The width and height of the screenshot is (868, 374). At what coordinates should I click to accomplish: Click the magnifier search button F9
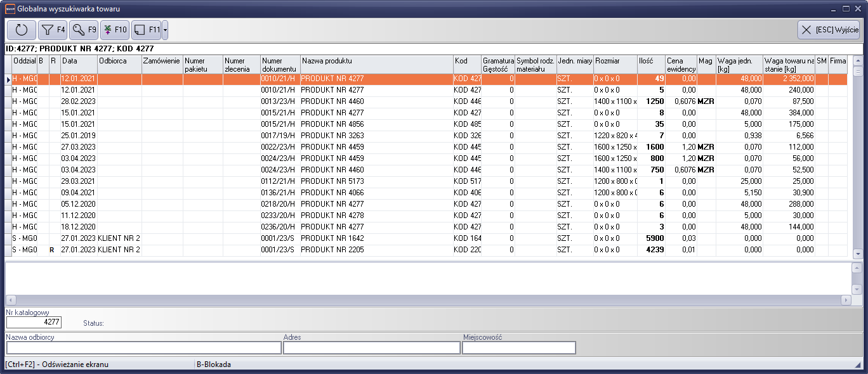(84, 30)
